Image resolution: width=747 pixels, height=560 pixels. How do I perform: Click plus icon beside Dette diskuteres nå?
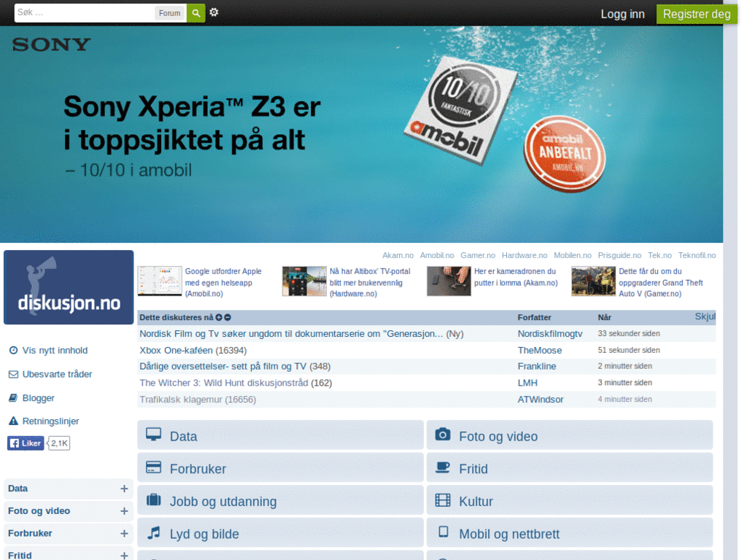pos(219,318)
